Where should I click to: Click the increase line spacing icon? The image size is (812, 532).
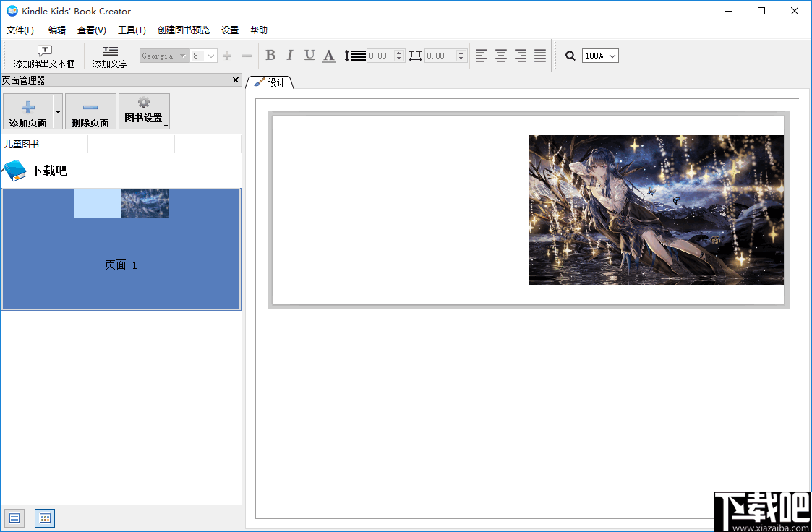tap(354, 55)
